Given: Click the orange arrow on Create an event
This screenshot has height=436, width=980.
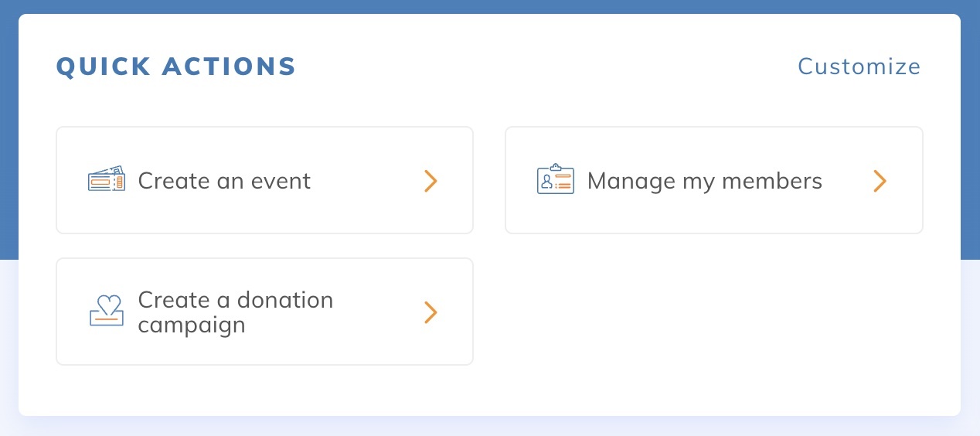Looking at the screenshot, I should (430, 181).
